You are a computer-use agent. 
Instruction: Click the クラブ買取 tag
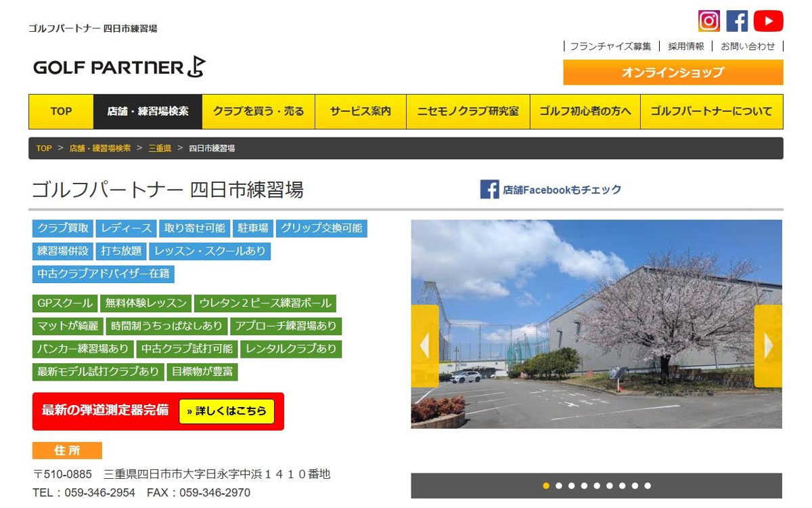pos(62,228)
